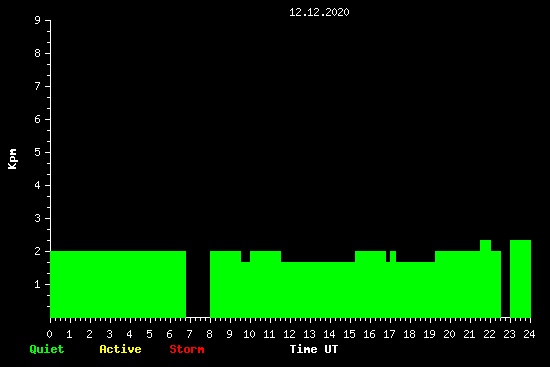The height and width of the screenshot is (367, 550).
Task: Click the 9 tick on Kpm axis
Action: (x=38, y=20)
